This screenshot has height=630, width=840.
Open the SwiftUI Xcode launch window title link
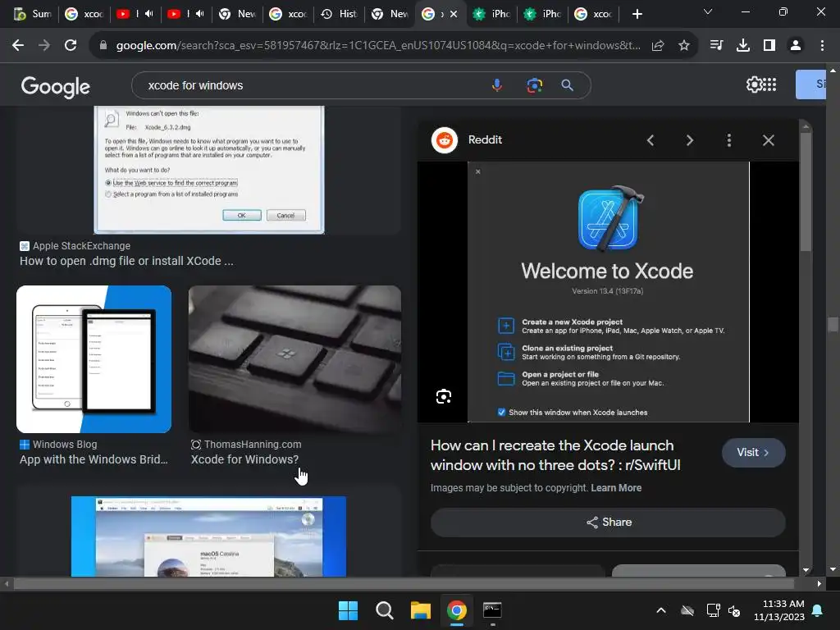click(555, 455)
